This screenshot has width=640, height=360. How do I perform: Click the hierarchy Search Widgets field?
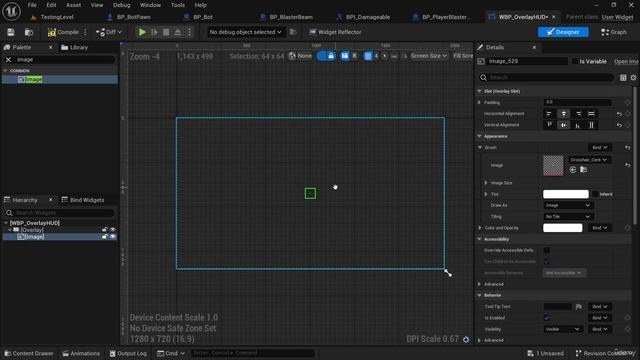[60, 213]
